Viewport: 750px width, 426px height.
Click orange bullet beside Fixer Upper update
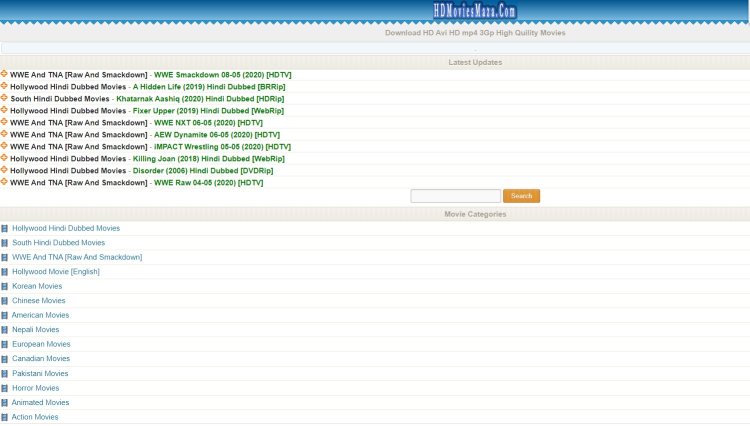tap(4, 109)
